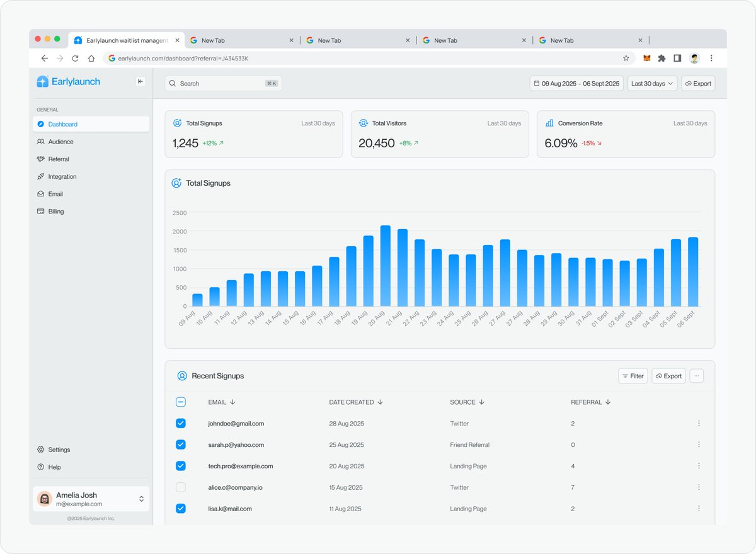Expand the Amelia Josh account switcher
The width and height of the screenshot is (756, 554).
(142, 498)
